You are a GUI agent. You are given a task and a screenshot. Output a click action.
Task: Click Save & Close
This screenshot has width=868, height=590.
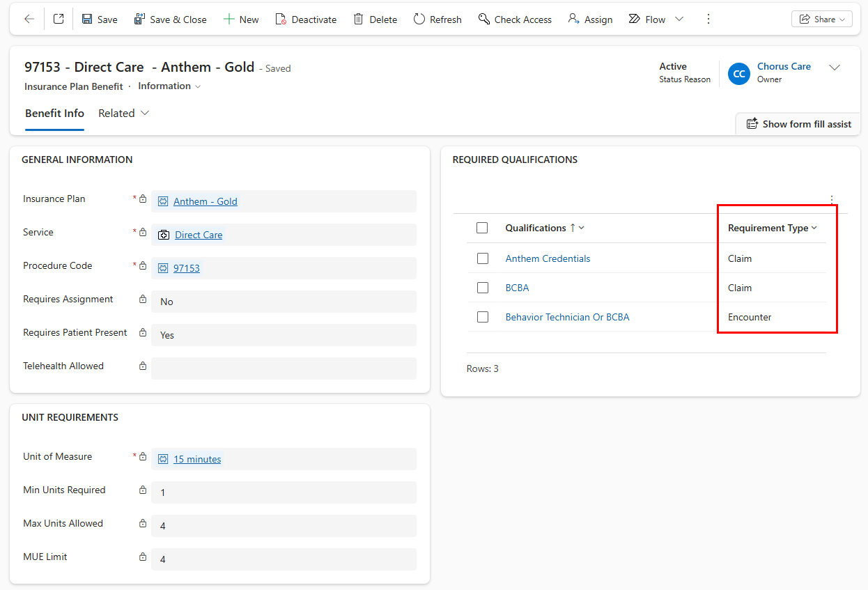click(x=171, y=20)
